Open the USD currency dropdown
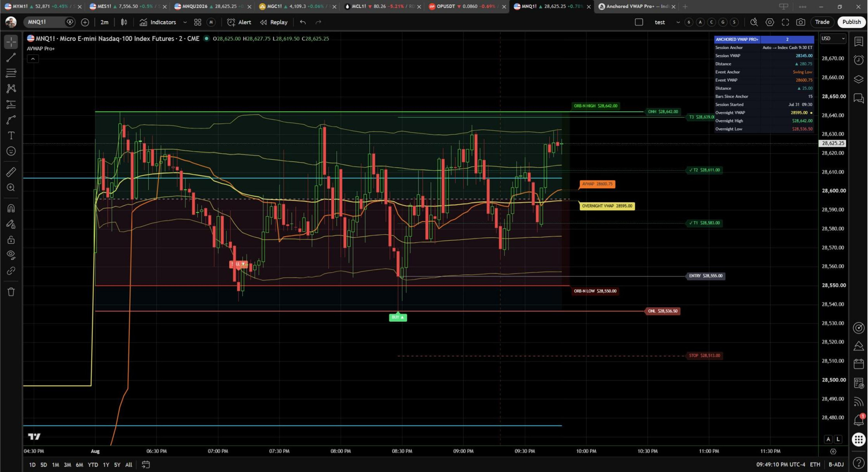The image size is (868, 472). pos(833,38)
